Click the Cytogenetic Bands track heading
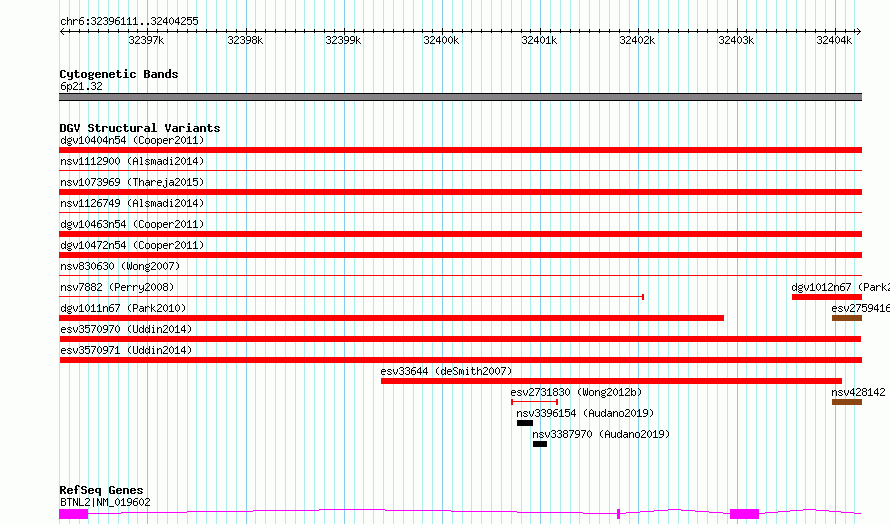This screenshot has width=890, height=524. coord(119,74)
